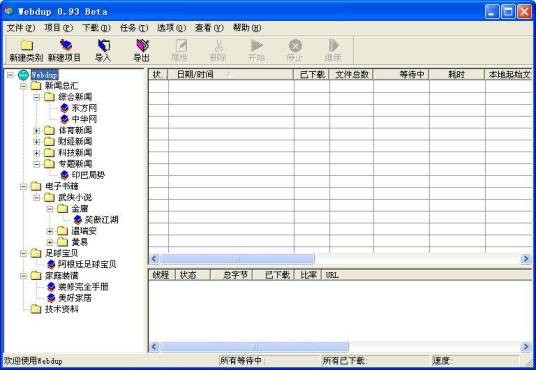Collapse the Webdup root node
This screenshot has height=370, width=536.
point(10,75)
